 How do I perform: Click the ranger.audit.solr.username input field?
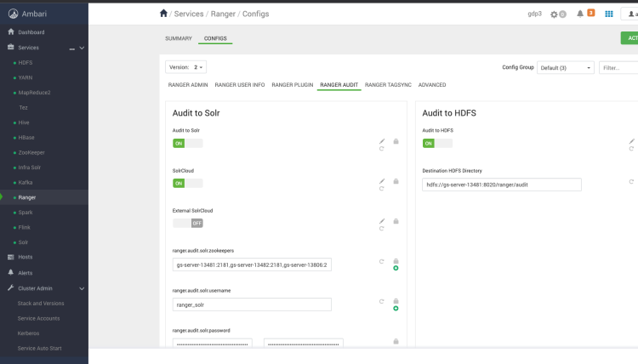click(252, 304)
